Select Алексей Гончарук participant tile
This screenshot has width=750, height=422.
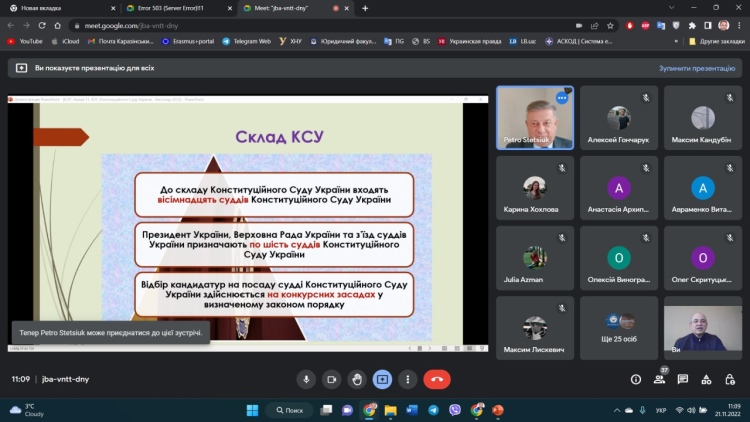619,118
